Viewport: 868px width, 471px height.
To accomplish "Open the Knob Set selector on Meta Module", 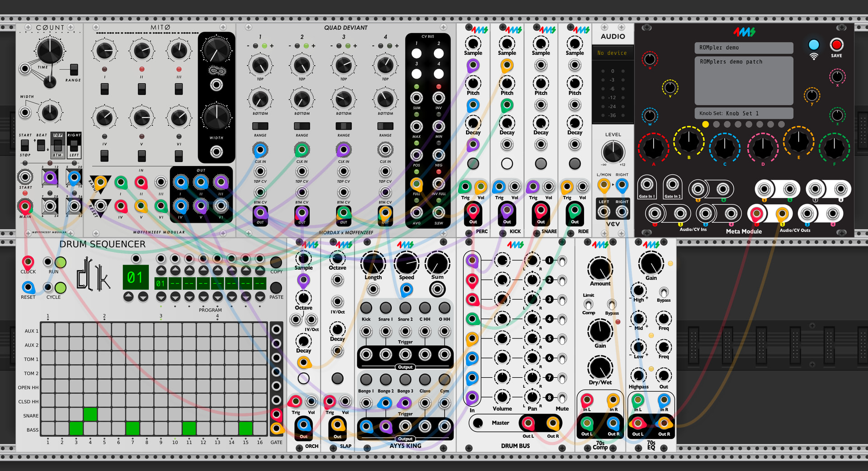I will [x=743, y=113].
